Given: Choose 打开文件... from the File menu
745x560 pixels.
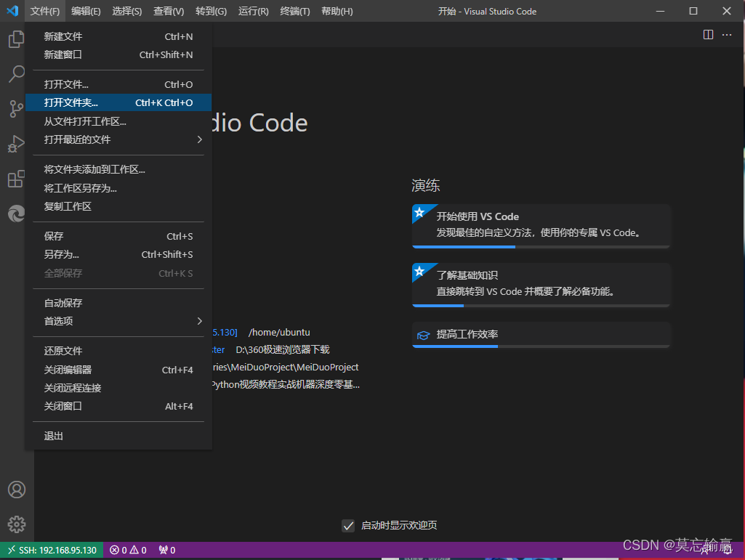Looking at the screenshot, I should [x=118, y=84].
